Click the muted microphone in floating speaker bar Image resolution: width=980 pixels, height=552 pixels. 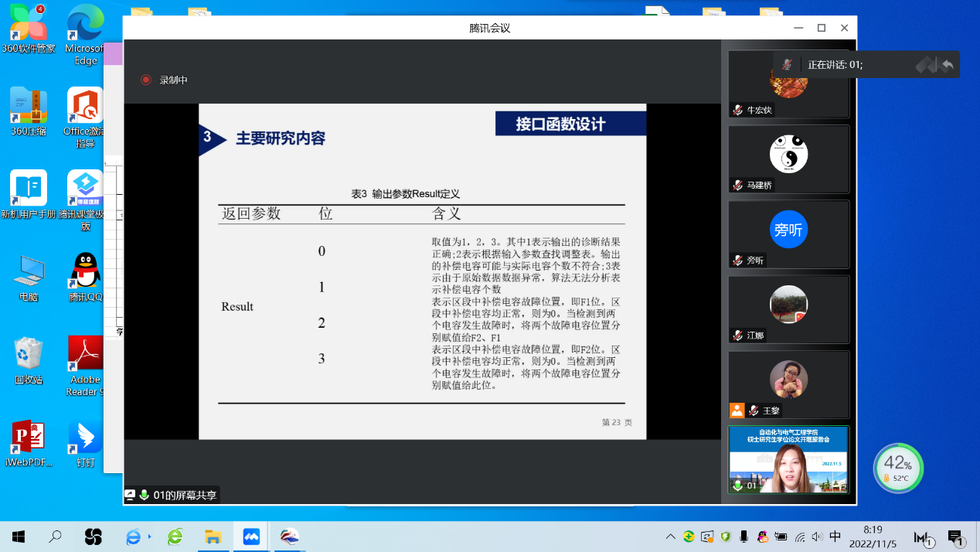click(787, 65)
